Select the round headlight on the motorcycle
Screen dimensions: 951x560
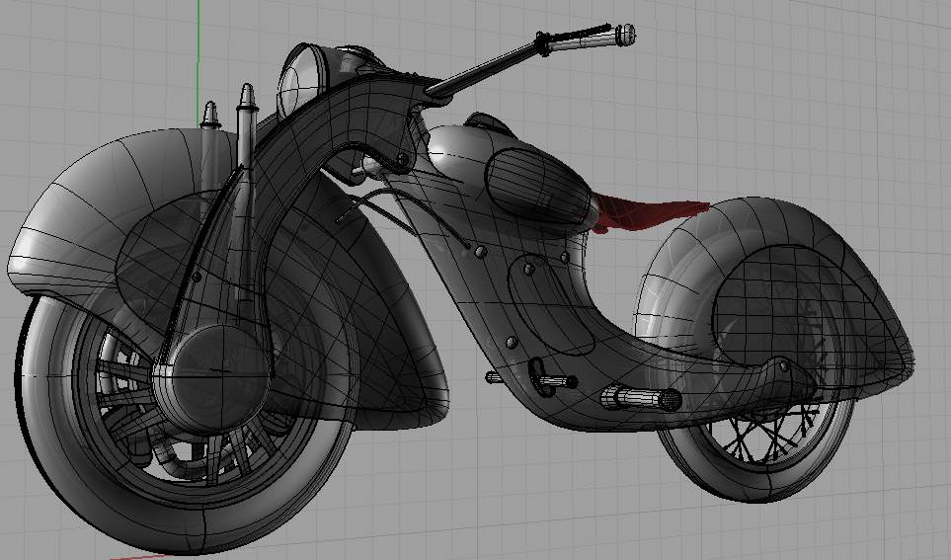point(301,81)
